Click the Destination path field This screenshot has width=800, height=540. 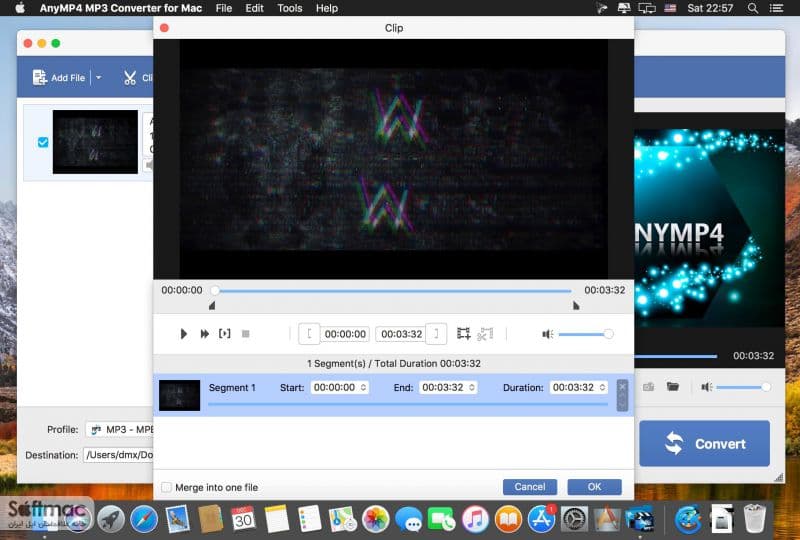coord(119,455)
